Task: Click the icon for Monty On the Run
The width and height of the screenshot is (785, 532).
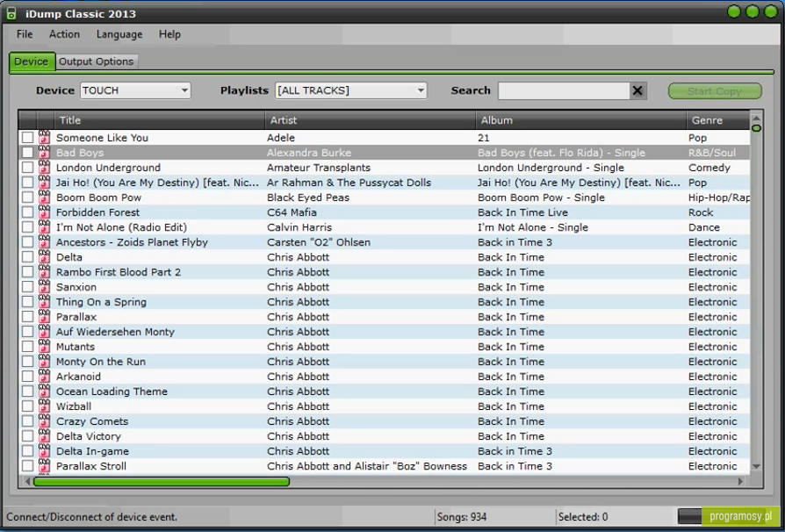Action: tap(45, 362)
